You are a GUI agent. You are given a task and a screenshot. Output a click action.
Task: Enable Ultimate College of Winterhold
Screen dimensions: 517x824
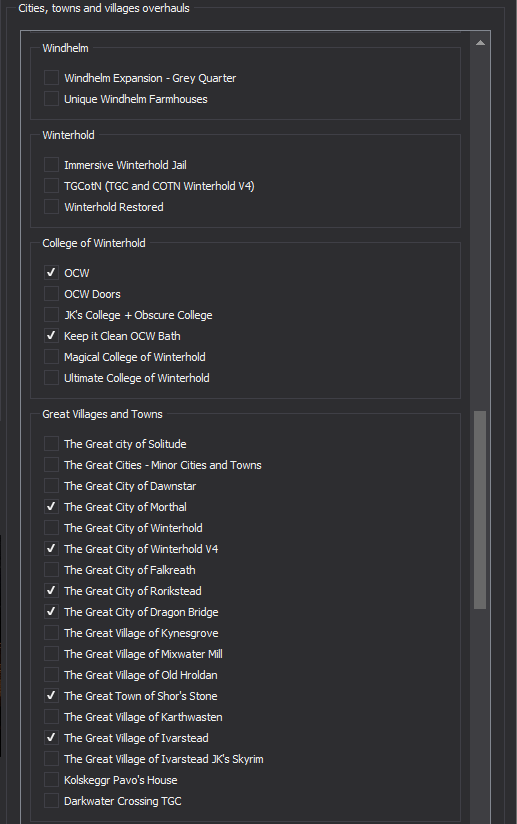click(x=51, y=378)
